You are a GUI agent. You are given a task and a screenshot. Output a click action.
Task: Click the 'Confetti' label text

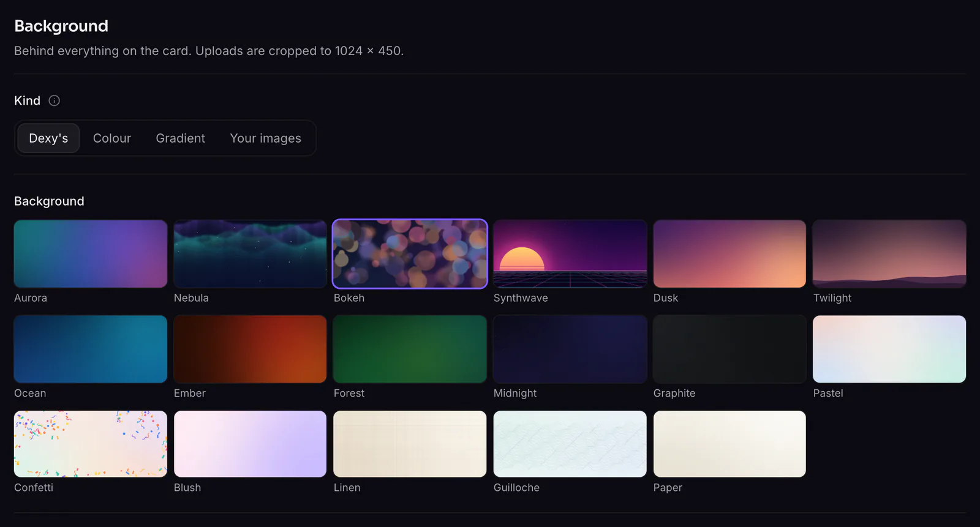[x=34, y=488]
